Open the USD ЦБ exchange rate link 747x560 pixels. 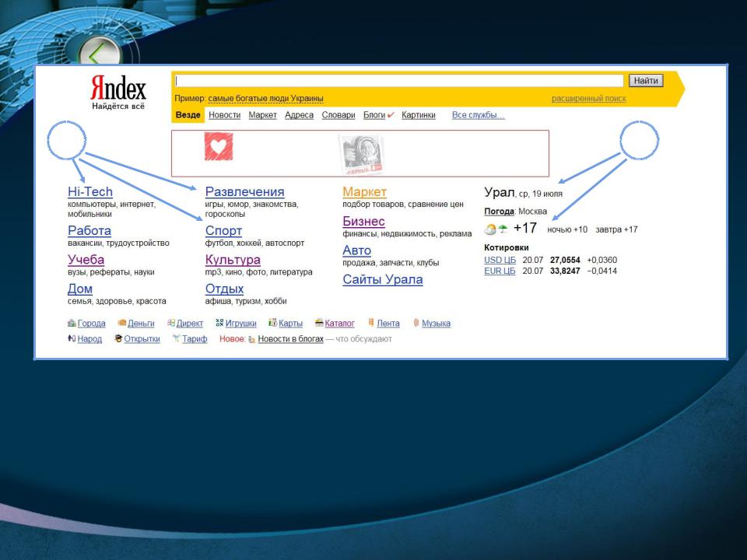[500, 260]
